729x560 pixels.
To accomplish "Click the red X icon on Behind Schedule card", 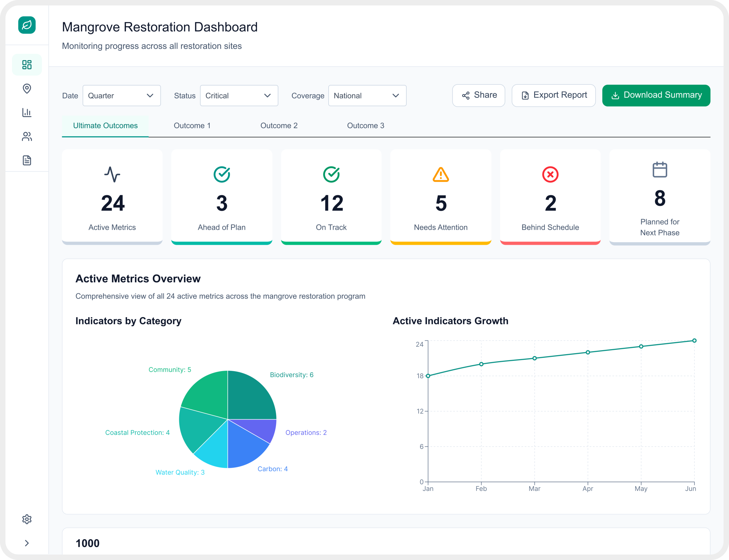I will tap(550, 174).
